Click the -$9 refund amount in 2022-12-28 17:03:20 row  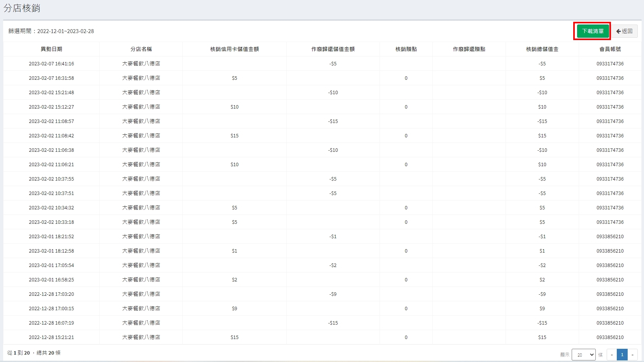click(x=333, y=294)
